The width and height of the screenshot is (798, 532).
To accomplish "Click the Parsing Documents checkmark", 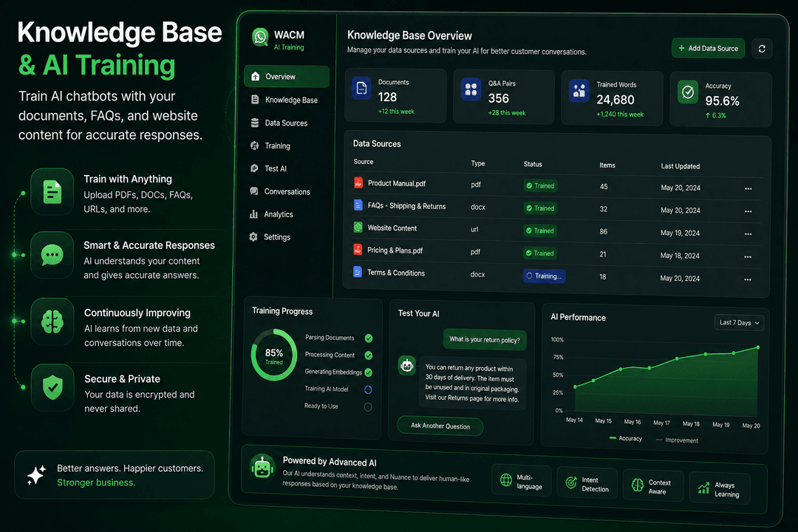I will click(369, 338).
